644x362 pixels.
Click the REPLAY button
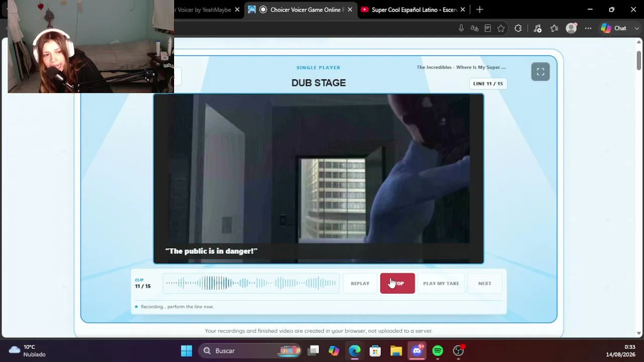(x=360, y=283)
